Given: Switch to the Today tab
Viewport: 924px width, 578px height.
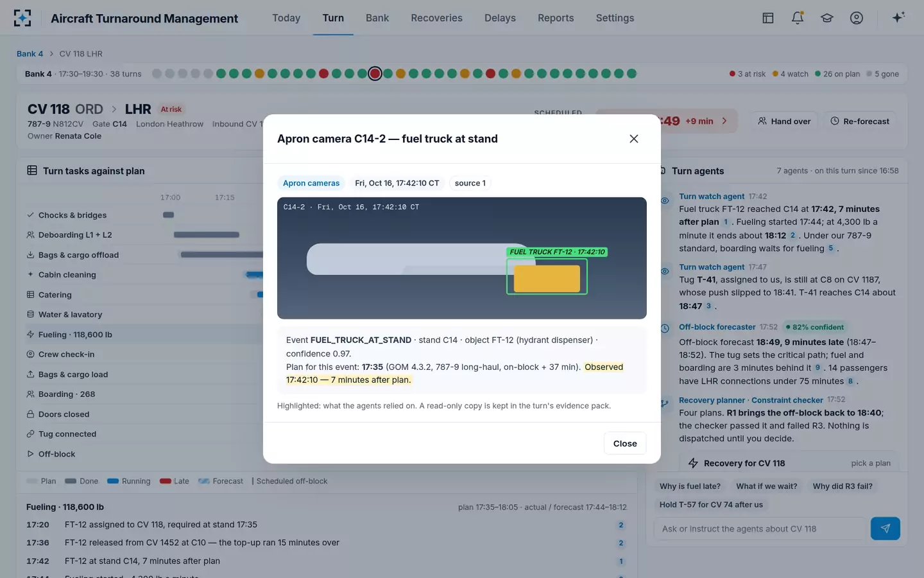Looking at the screenshot, I should coord(286,18).
